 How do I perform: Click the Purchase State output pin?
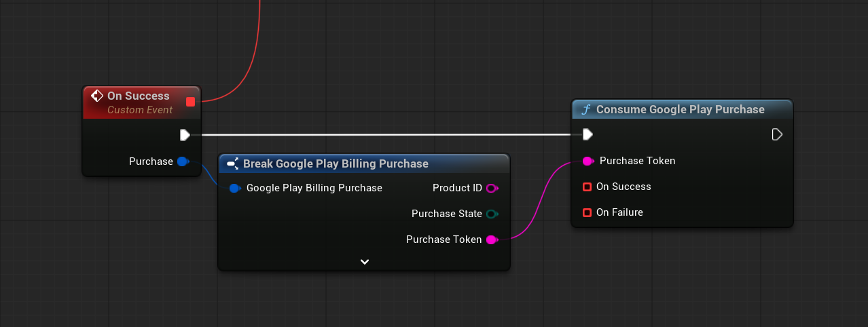[492, 214]
